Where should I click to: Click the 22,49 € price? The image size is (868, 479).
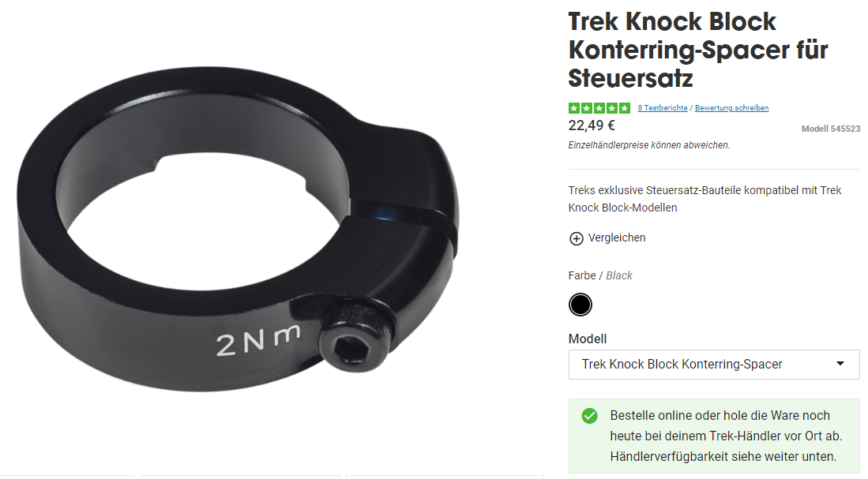[x=592, y=125]
